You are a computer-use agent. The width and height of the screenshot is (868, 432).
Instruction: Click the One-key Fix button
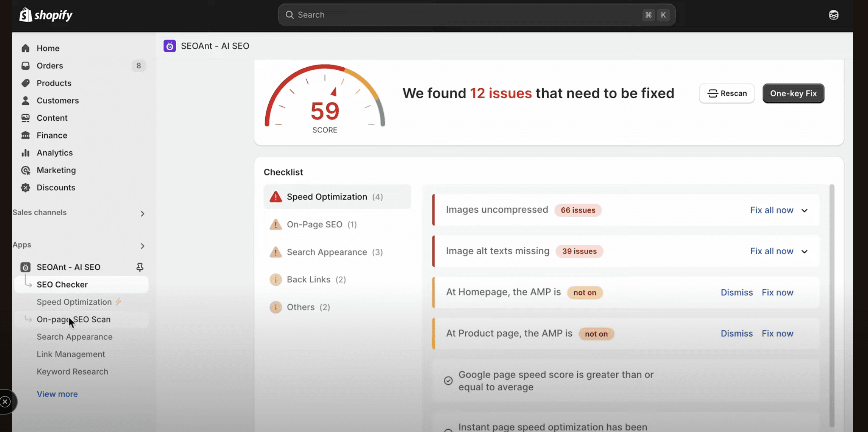coord(793,93)
